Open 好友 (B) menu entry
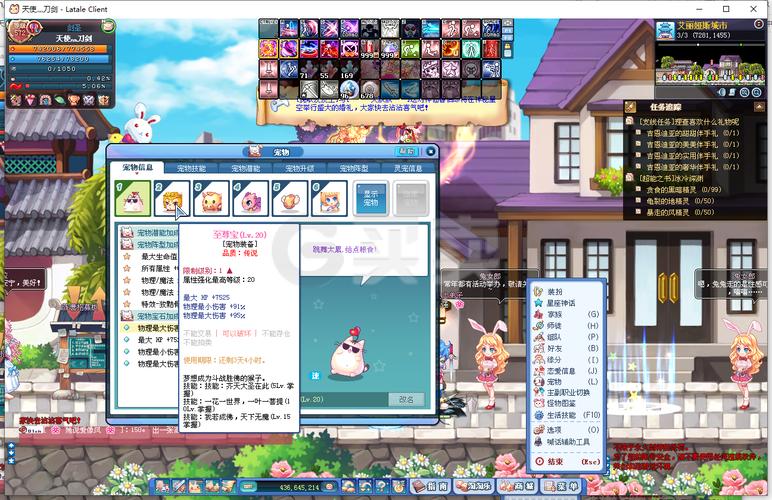This screenshot has height=500, width=772. [567, 348]
